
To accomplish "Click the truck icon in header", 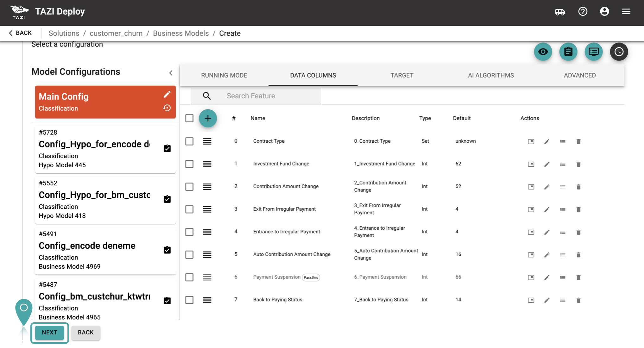I will pyautogui.click(x=560, y=12).
